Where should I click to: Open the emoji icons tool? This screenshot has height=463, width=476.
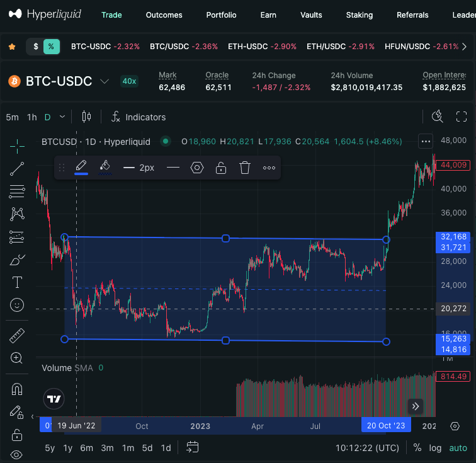(x=17, y=305)
